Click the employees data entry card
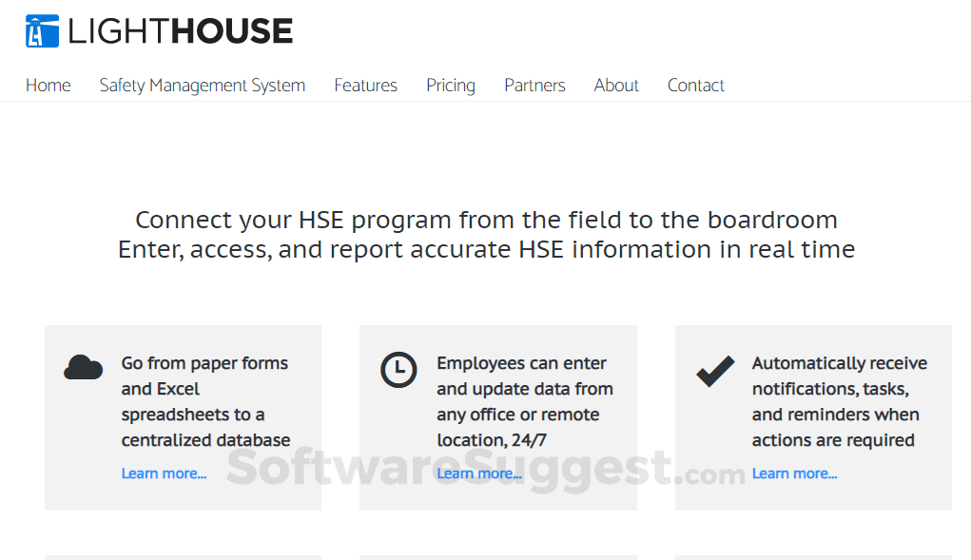 (497, 416)
